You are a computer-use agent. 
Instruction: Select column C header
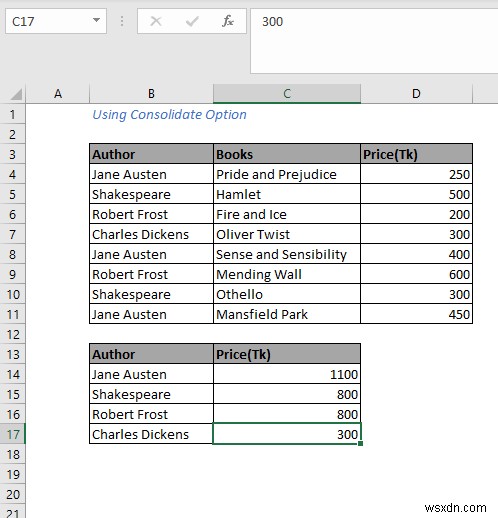coord(287,94)
